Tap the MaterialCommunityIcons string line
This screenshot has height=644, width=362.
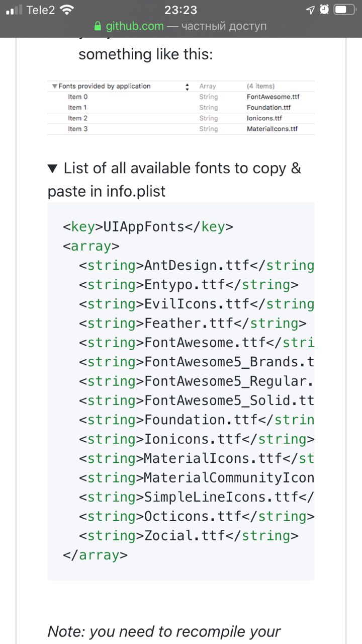197,477
